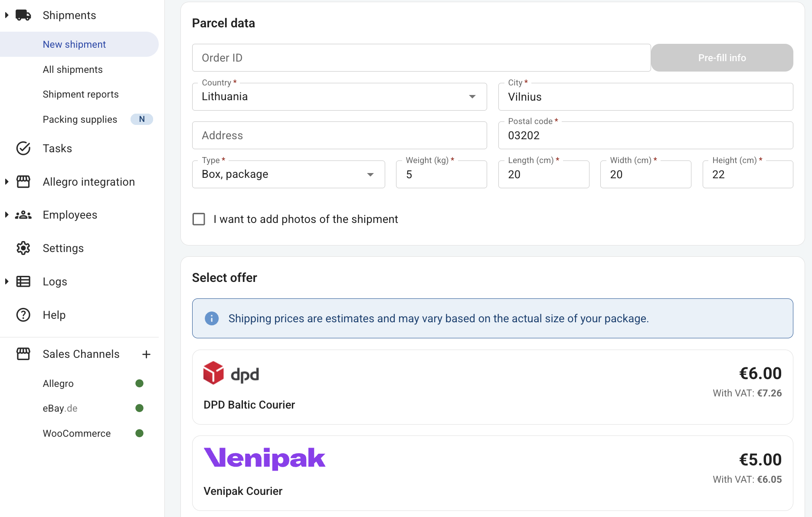The height and width of the screenshot is (517, 812).
Task: Choose the DPD Baltic Courier offer
Action: coord(493,387)
